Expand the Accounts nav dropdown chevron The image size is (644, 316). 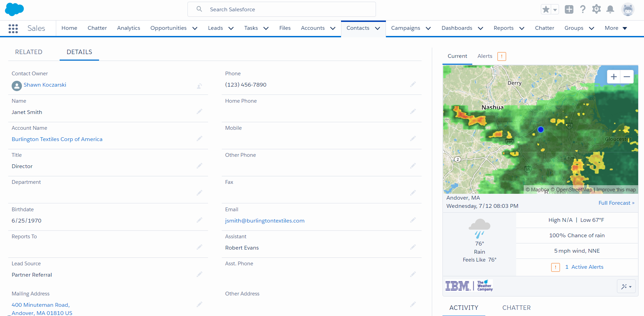(x=333, y=28)
